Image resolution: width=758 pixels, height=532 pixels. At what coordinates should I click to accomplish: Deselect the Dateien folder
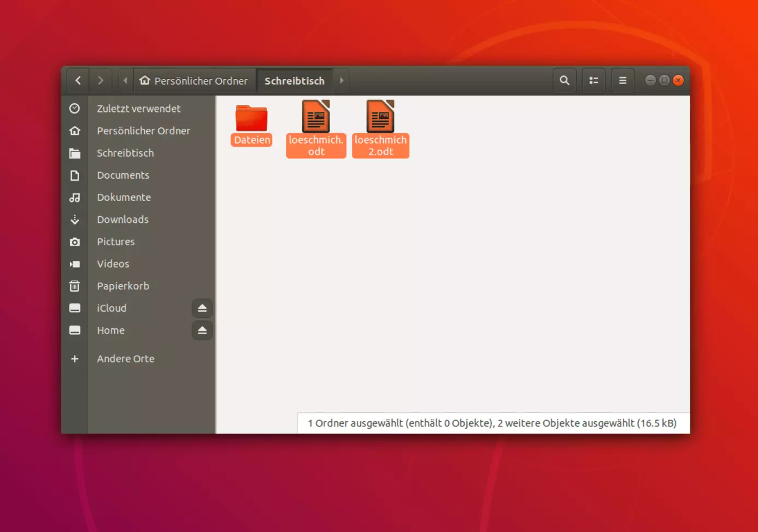pos(251,120)
